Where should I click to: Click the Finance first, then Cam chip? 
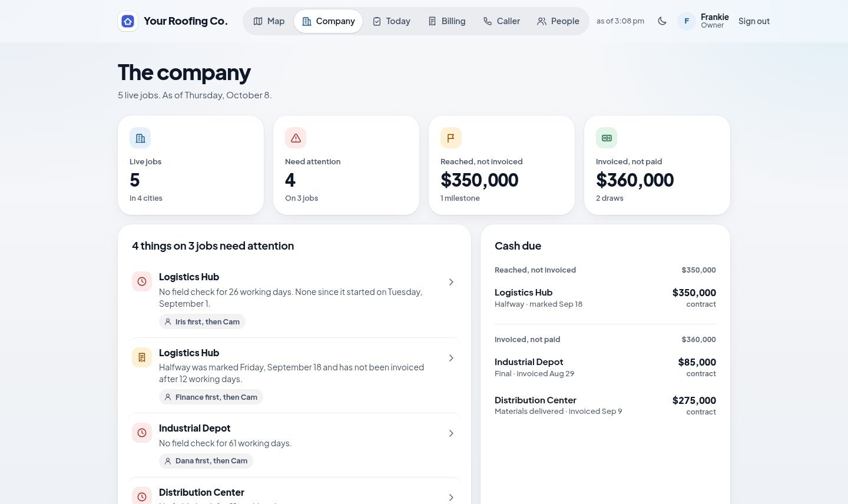point(211,397)
